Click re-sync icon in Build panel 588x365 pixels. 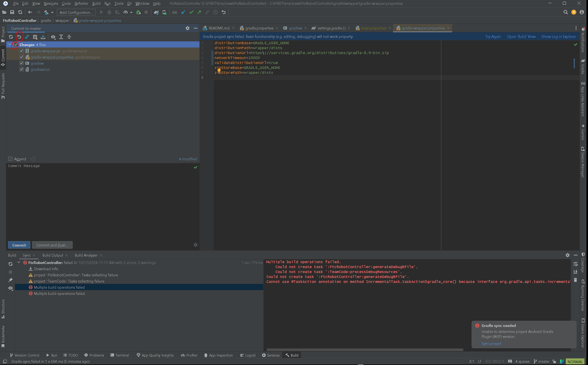(10, 264)
